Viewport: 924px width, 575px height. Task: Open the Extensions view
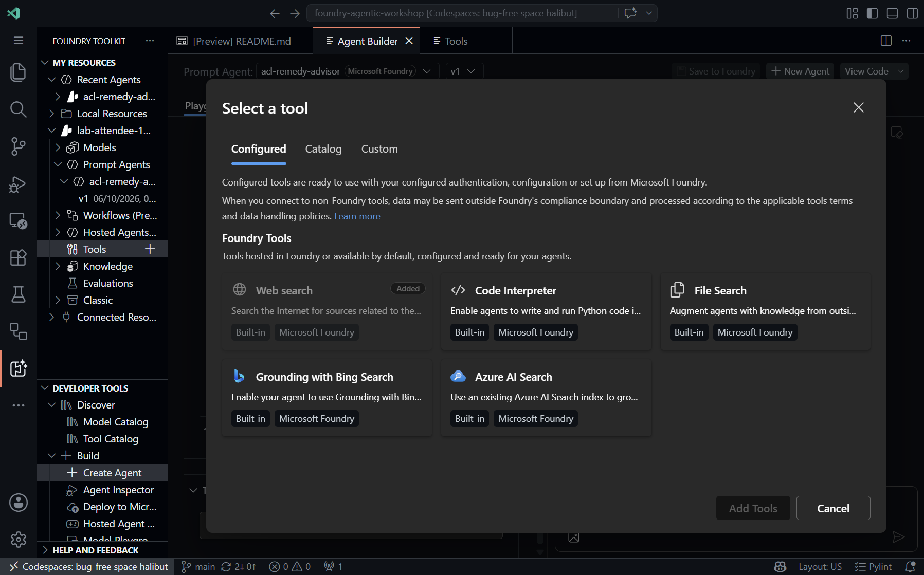click(19, 257)
